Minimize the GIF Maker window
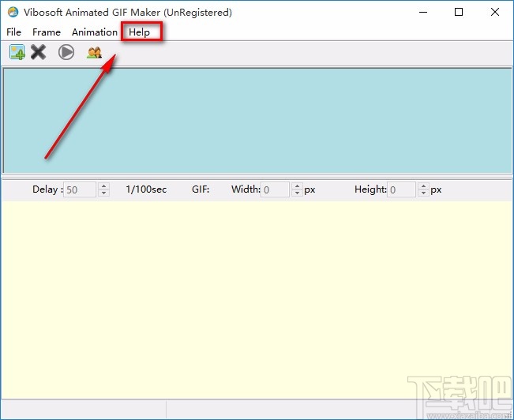 click(423, 12)
